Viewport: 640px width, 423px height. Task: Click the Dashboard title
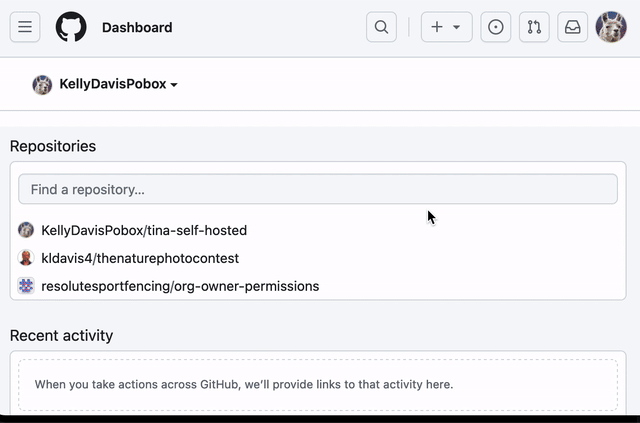(x=137, y=27)
